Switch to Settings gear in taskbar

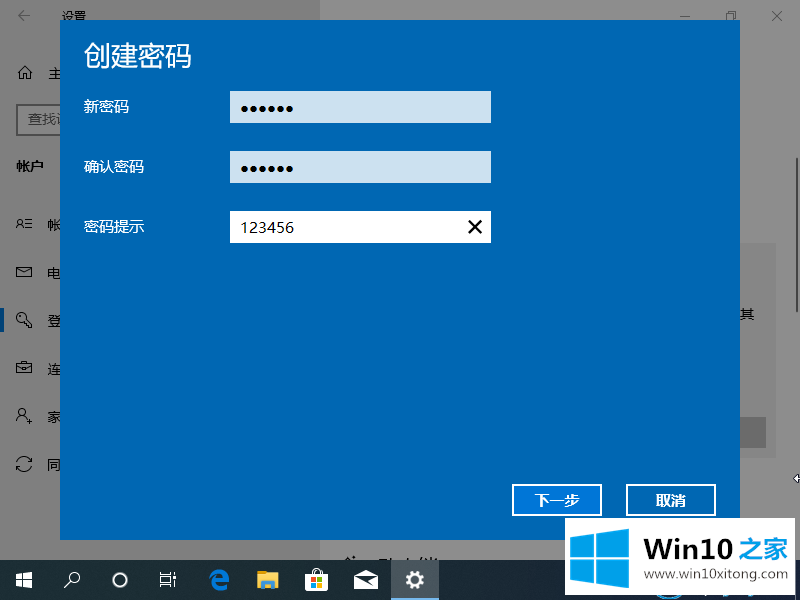[x=414, y=579]
